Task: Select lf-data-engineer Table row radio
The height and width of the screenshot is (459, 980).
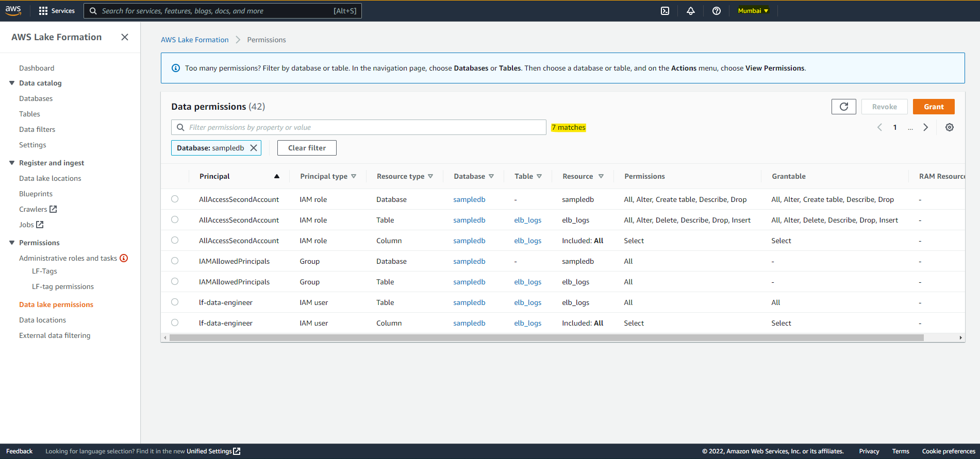Action: [175, 302]
